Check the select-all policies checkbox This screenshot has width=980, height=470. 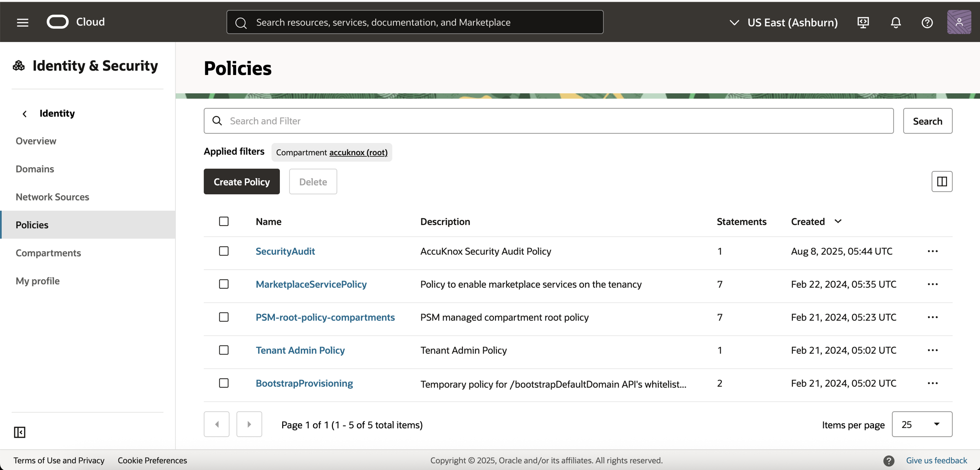click(224, 221)
